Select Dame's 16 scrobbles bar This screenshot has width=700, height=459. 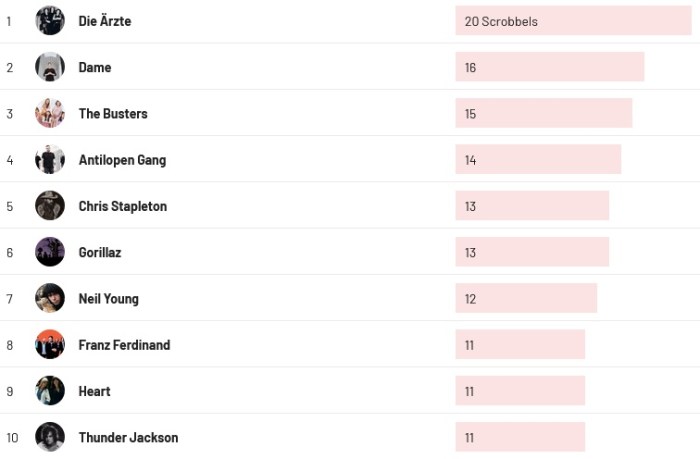[x=549, y=67]
